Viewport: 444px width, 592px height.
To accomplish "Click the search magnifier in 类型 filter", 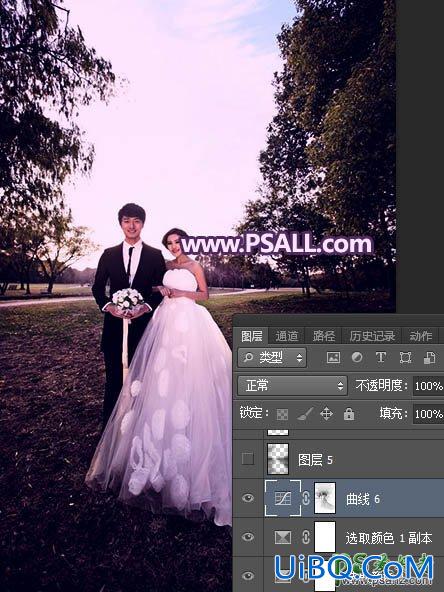I will 248,357.
